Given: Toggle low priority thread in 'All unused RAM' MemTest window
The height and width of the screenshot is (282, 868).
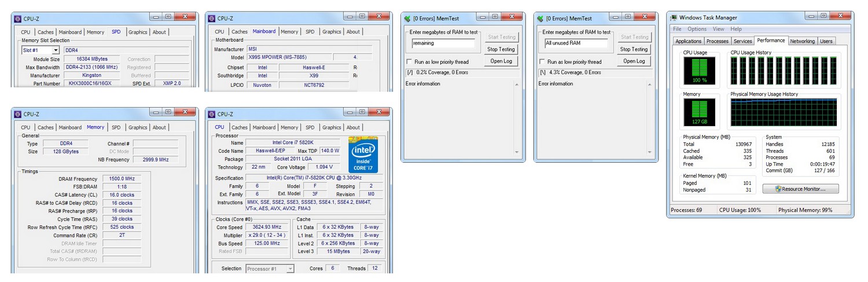Looking at the screenshot, I should click(543, 62).
